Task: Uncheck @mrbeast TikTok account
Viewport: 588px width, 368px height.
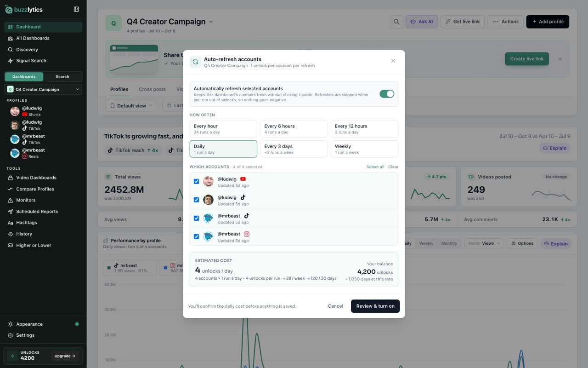Action: tap(196, 218)
